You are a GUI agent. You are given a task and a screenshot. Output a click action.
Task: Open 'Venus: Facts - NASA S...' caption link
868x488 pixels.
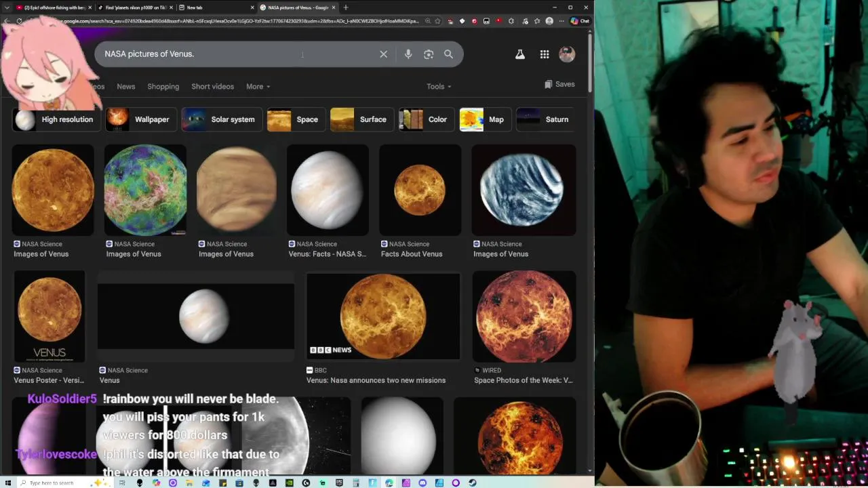[x=328, y=254]
